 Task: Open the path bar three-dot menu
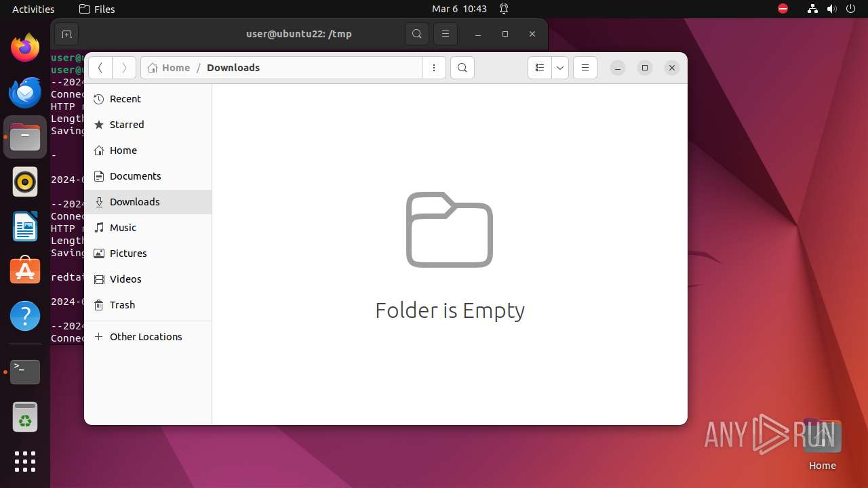(434, 68)
